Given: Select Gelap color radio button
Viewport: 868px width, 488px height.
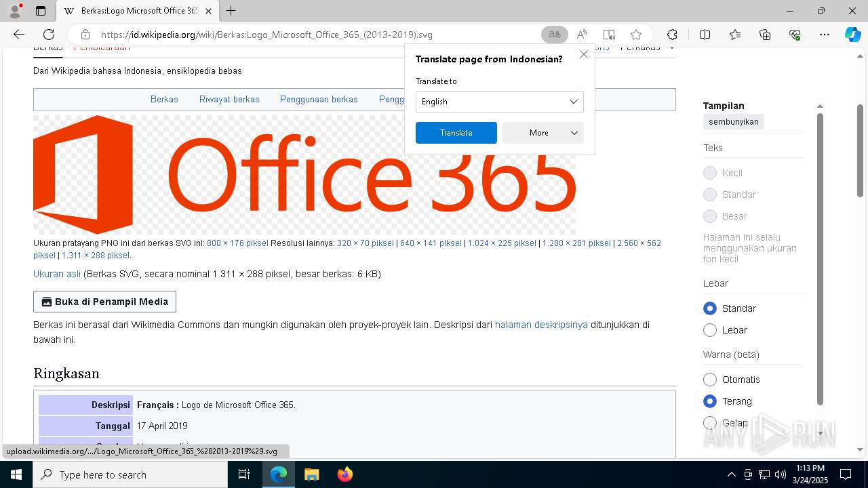Looking at the screenshot, I should click(710, 423).
